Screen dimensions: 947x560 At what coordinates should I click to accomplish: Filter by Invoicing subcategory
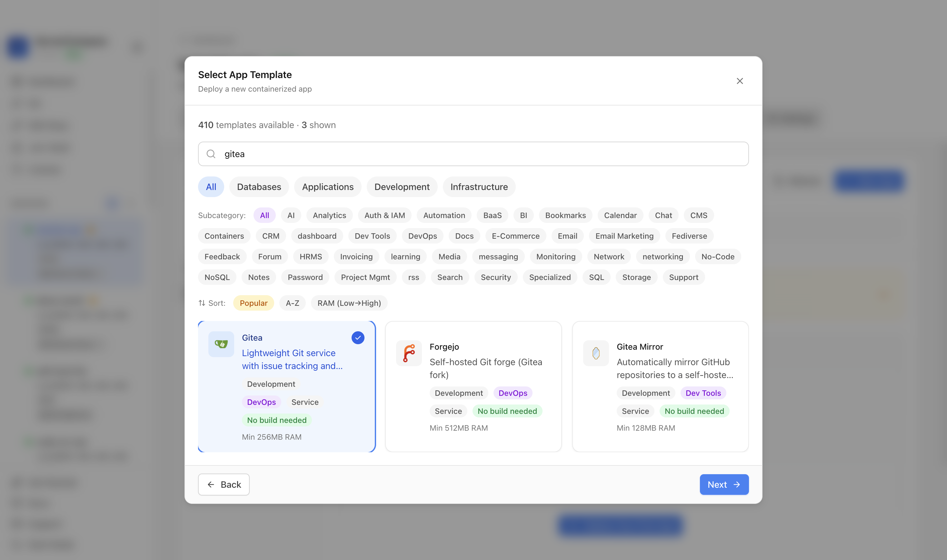pos(356,256)
